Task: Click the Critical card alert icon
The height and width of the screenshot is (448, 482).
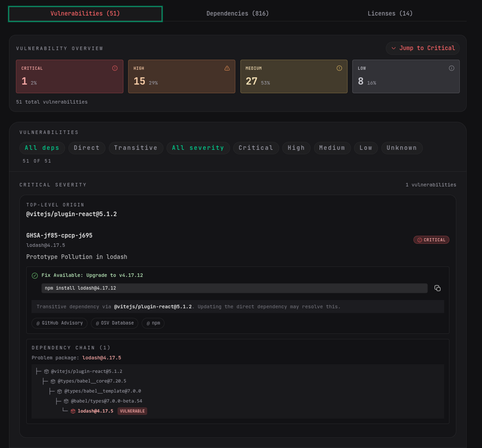Action: [115, 68]
